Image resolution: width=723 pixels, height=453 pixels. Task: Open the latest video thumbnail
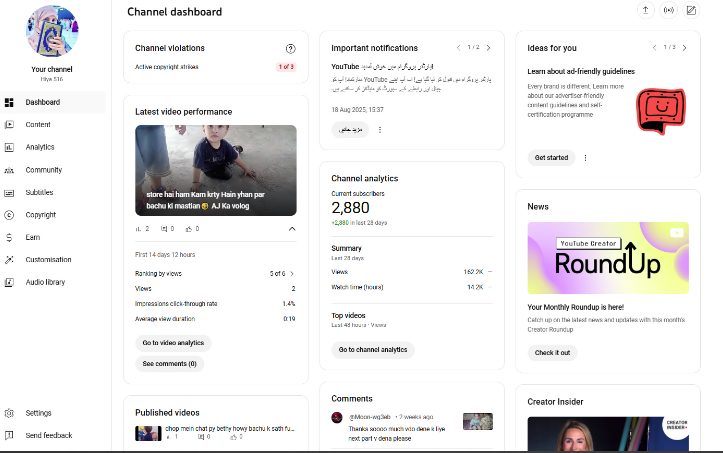coord(216,170)
